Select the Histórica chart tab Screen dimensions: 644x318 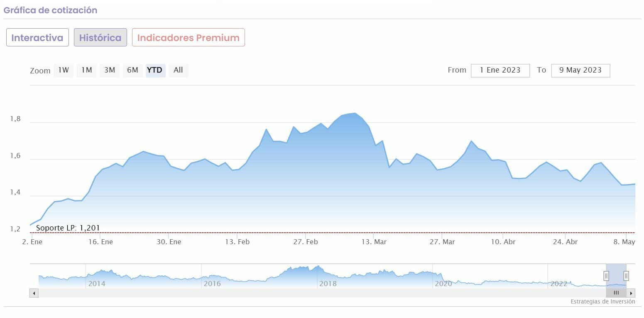click(100, 38)
